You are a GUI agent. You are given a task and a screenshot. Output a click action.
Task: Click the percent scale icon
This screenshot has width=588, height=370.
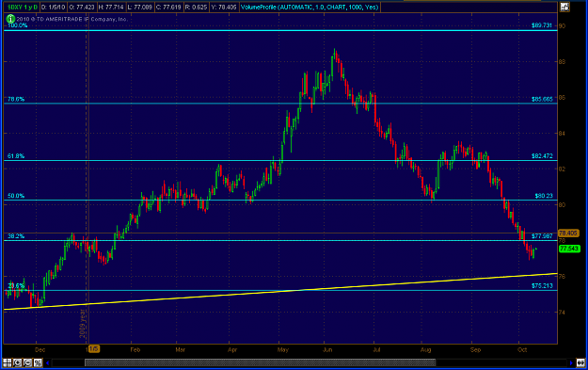point(38,362)
